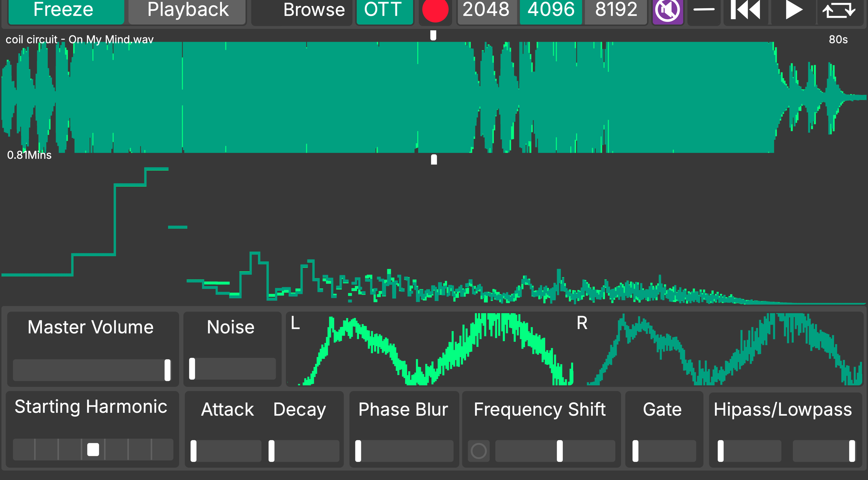Click the Starting Harmonic stepped slider

(93, 449)
